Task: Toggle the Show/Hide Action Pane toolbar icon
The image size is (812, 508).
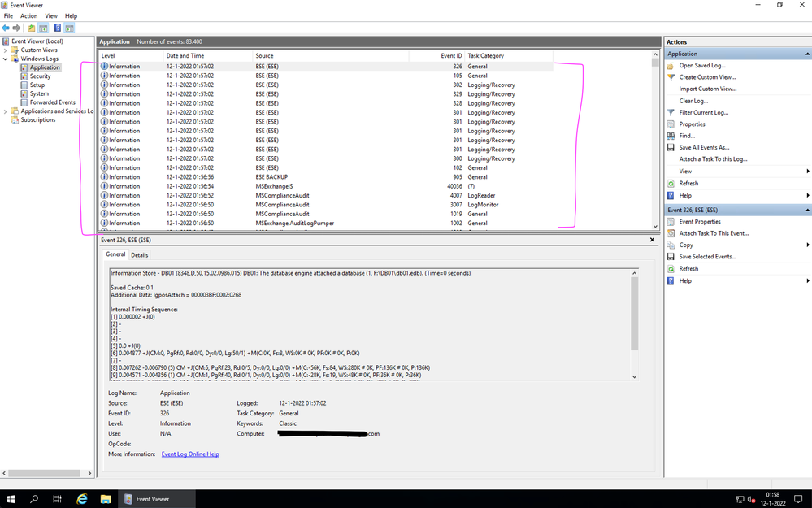Action: point(69,28)
